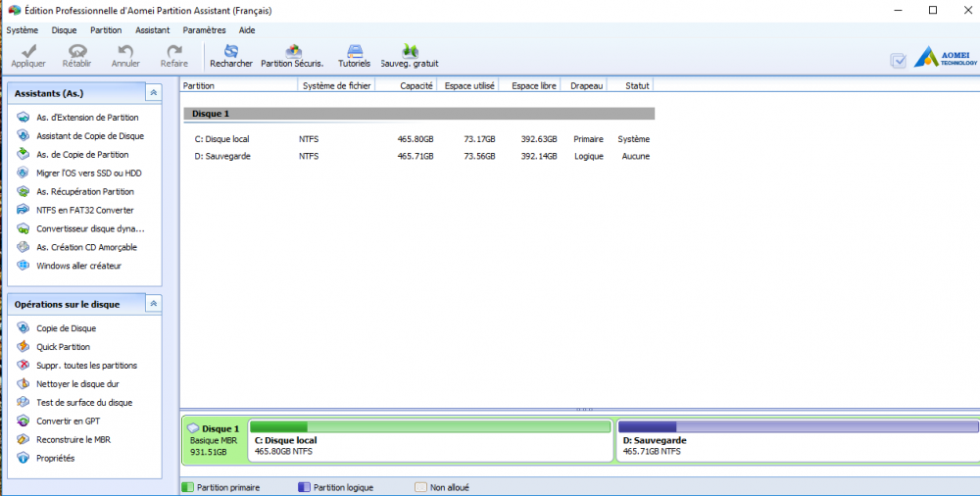Click the Rechercher toolbar icon

click(x=231, y=51)
